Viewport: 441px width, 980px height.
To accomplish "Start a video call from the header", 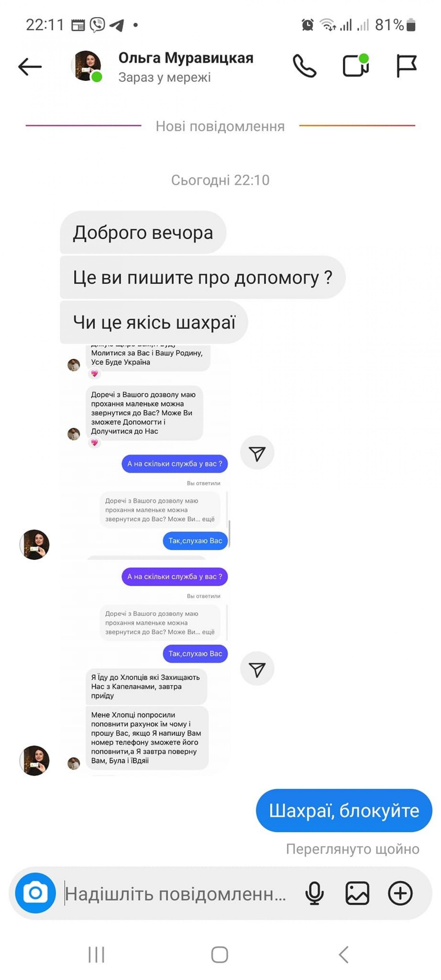I will pyautogui.click(x=356, y=65).
